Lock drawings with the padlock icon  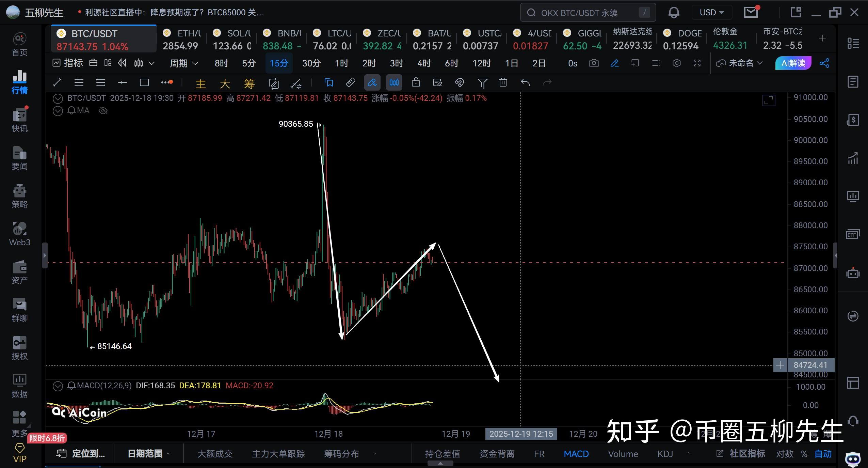(416, 82)
